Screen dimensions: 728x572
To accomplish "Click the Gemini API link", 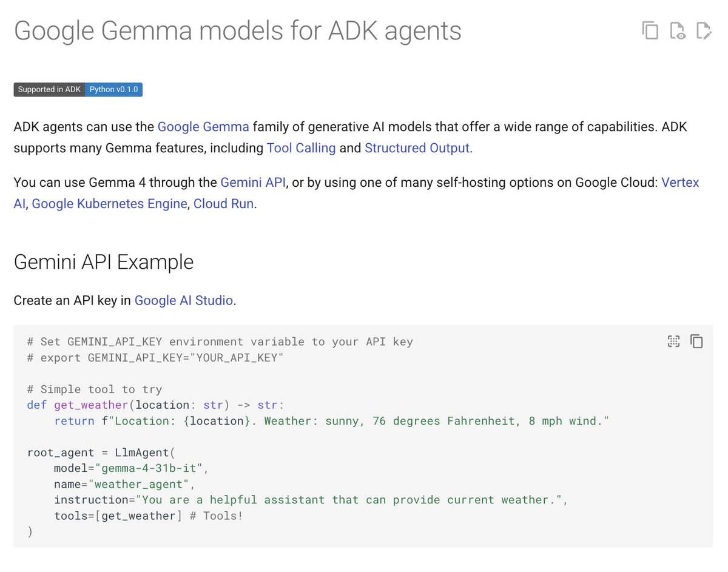I will (x=253, y=183).
